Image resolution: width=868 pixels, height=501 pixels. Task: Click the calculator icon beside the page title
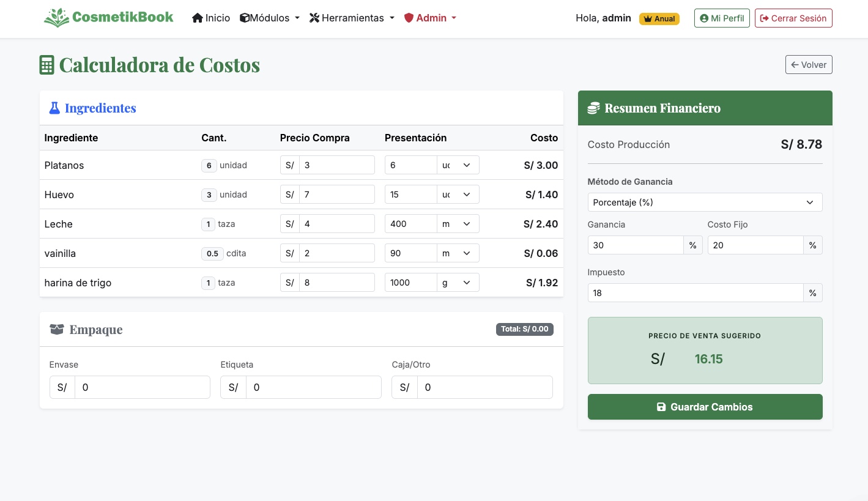click(47, 65)
